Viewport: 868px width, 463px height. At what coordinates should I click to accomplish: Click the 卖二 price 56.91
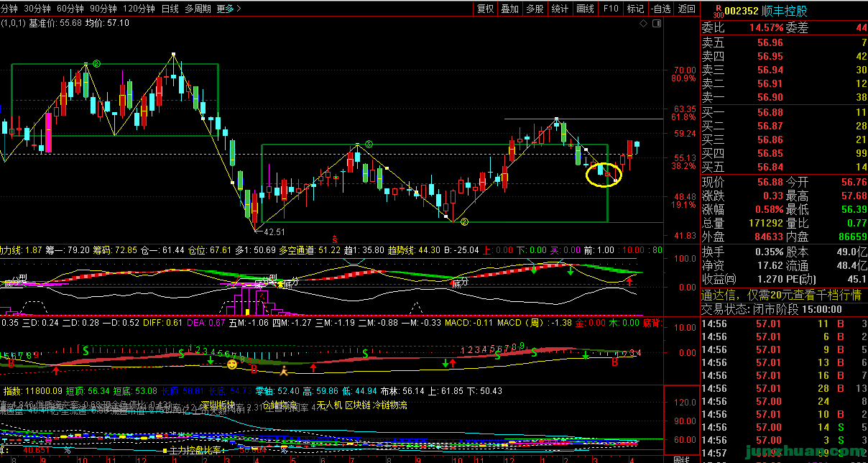click(x=770, y=83)
